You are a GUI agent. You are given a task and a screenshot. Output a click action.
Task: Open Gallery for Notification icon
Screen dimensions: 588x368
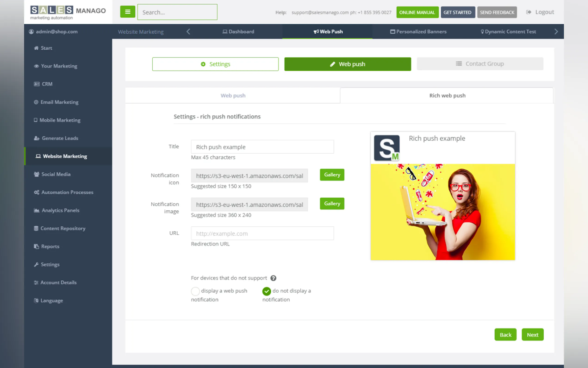click(x=332, y=175)
